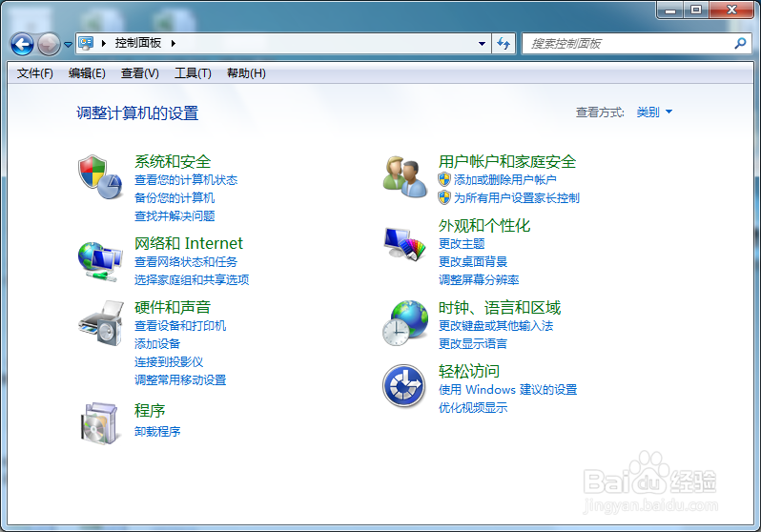Click 备份您的计算机 link
This screenshot has width=761, height=532.
click(175, 198)
